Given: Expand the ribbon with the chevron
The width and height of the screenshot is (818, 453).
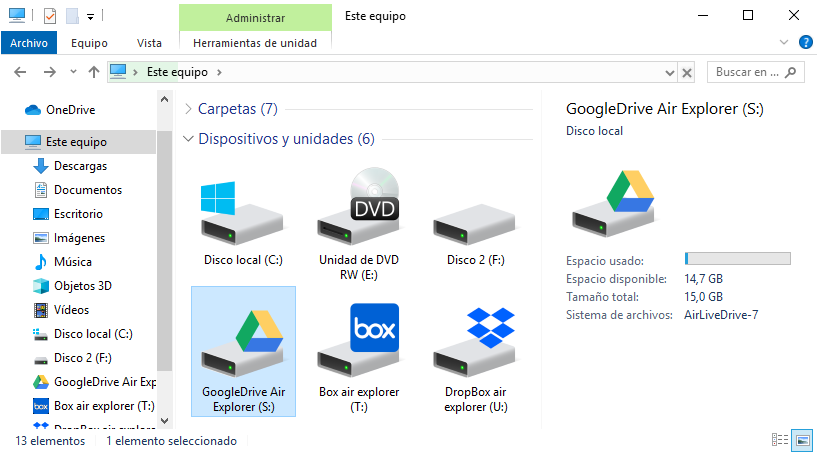Looking at the screenshot, I should pos(784,42).
